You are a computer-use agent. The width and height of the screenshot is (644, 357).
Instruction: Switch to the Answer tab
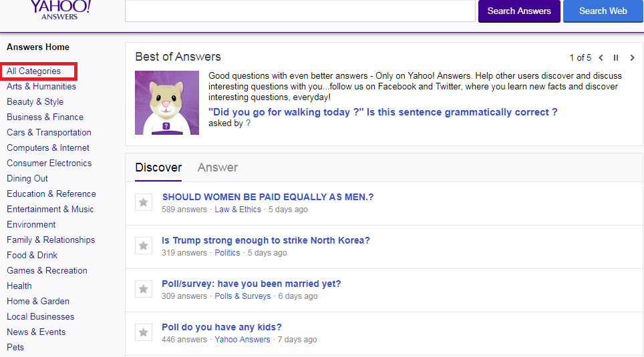click(x=217, y=167)
